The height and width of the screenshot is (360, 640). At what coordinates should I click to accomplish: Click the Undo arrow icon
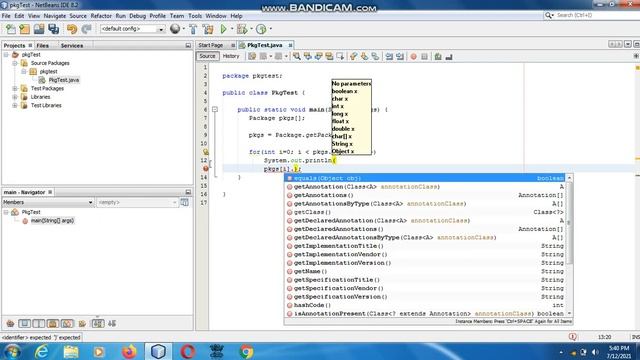(72, 29)
